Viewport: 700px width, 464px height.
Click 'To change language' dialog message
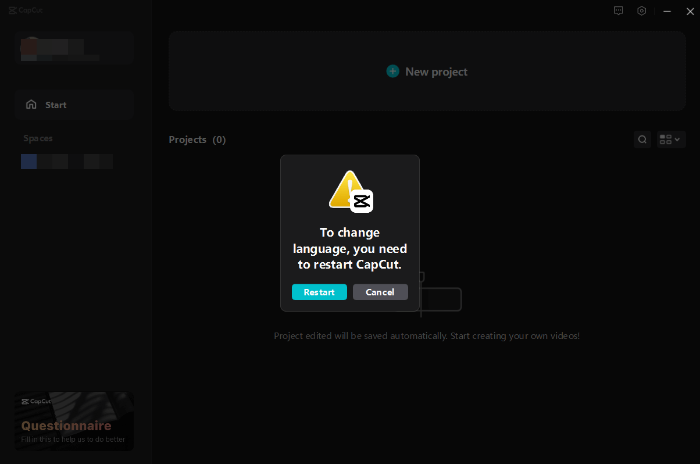(x=350, y=249)
